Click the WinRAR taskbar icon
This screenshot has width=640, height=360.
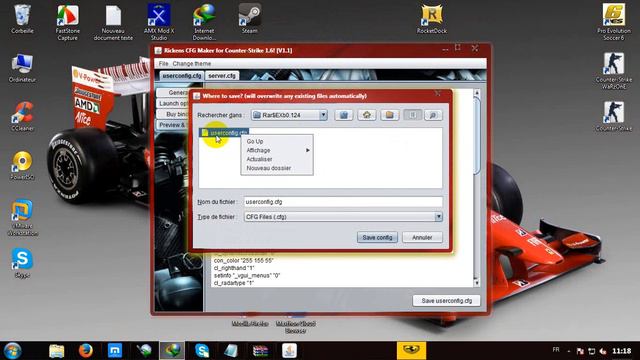point(260,351)
